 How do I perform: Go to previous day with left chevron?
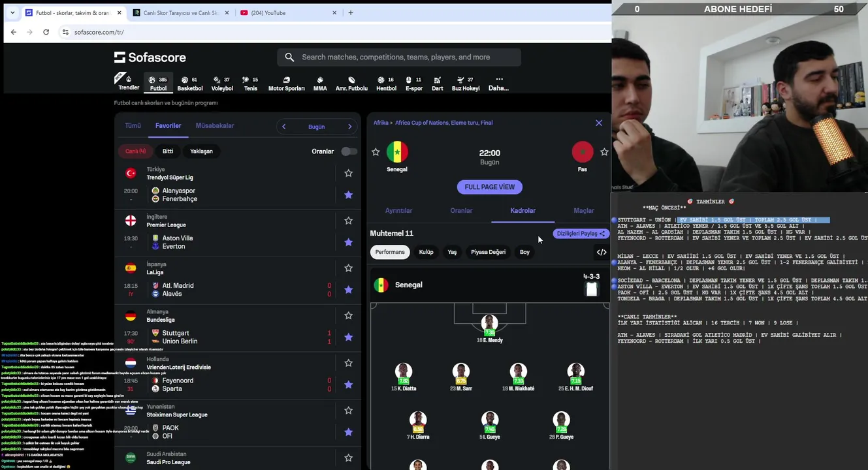283,127
